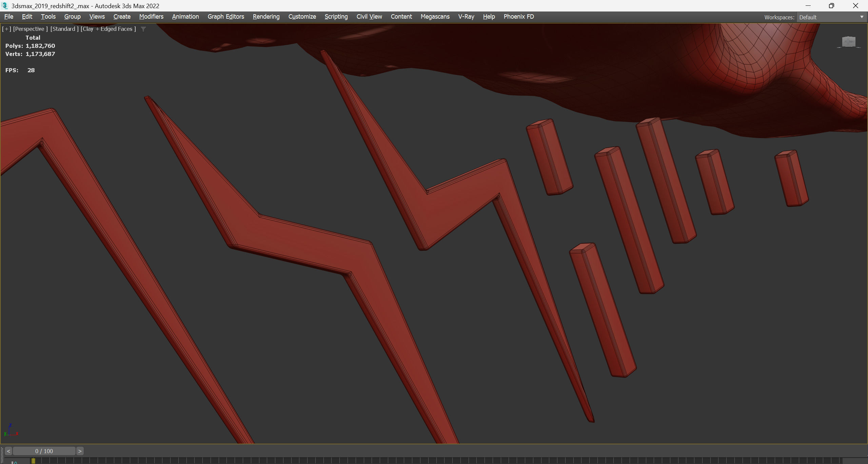
Task: Open the [Clay + Edged Faces] display menu
Action: tap(108, 29)
